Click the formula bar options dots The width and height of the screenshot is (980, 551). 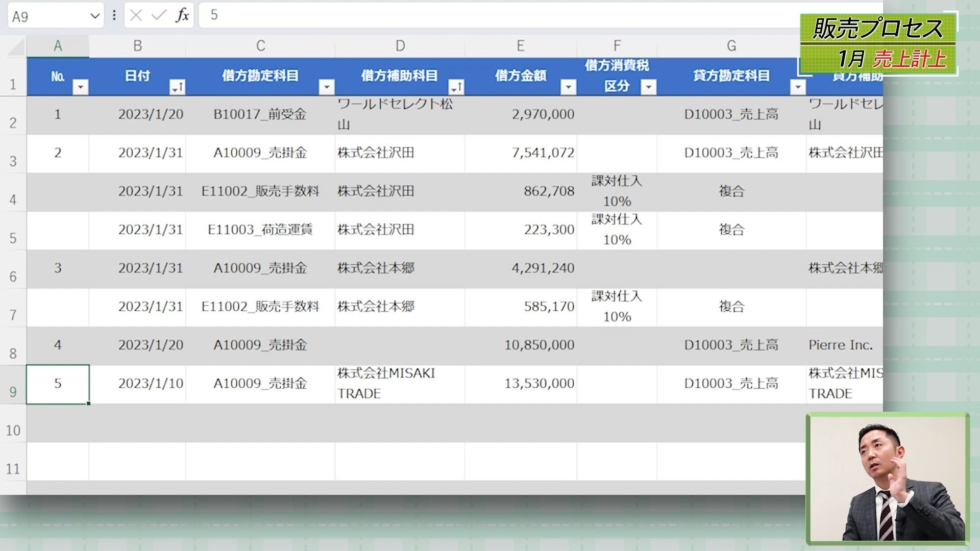[x=114, y=15]
